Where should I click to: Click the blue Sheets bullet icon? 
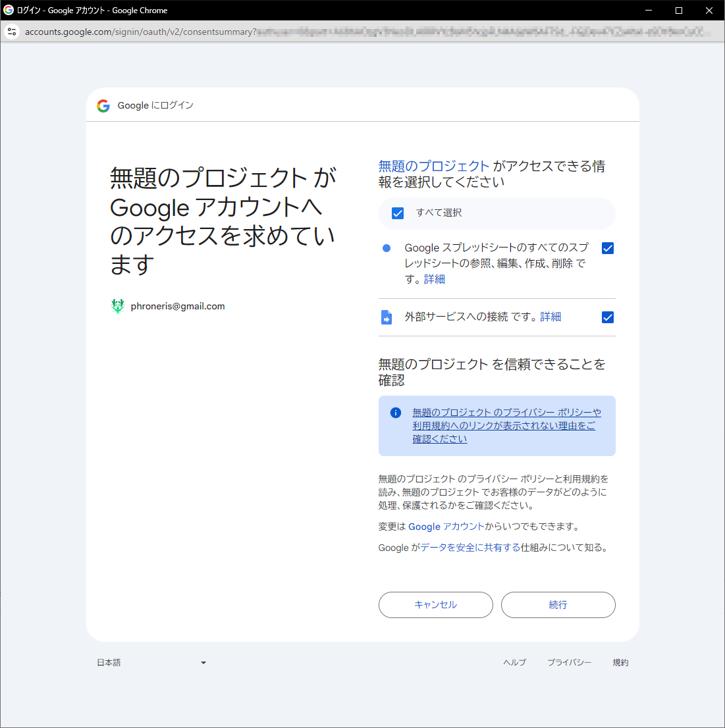(387, 248)
